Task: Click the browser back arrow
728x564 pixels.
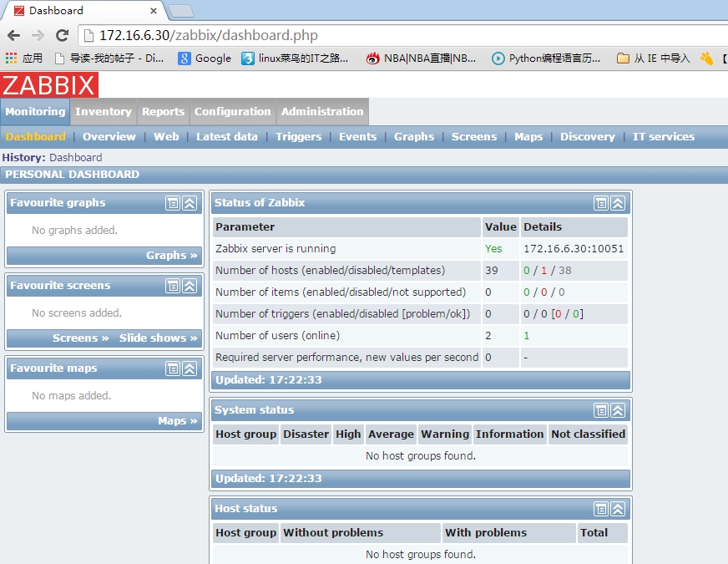Action: point(14,35)
